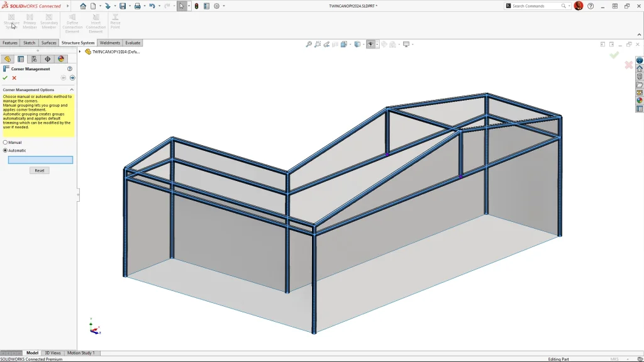The image size is (644, 362).
Task: Accept Corner Management with the green checkmark
Action: [5, 78]
